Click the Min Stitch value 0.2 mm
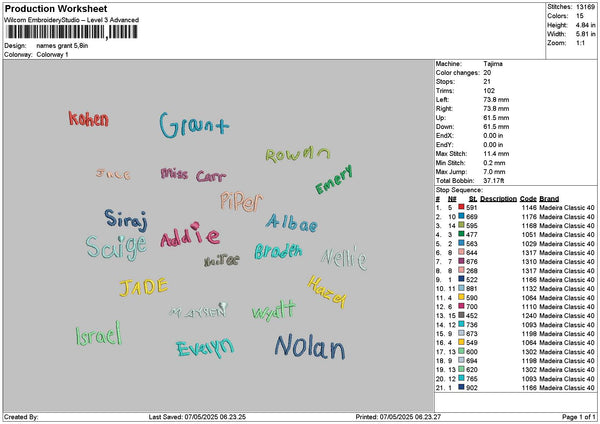600x424 pixels. pyautogui.click(x=494, y=163)
